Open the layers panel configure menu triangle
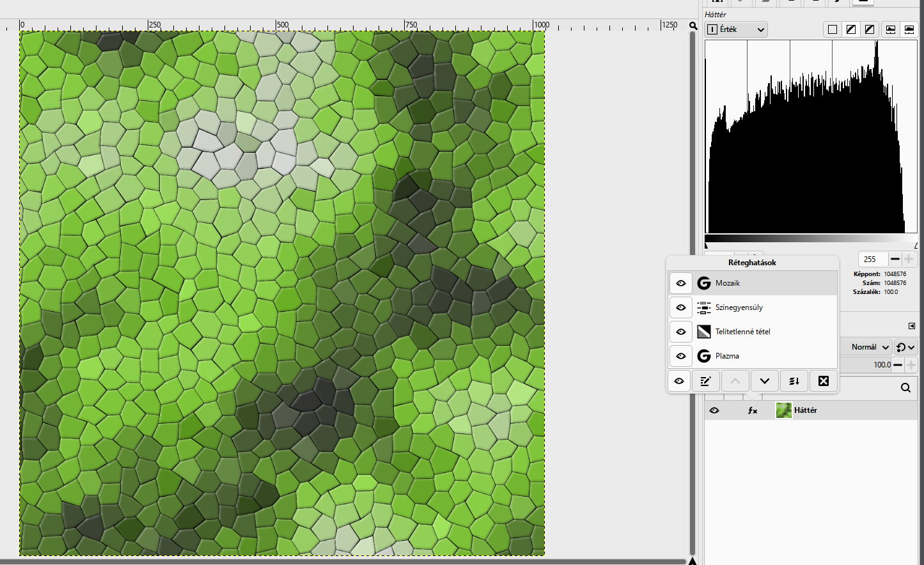 coord(912,326)
